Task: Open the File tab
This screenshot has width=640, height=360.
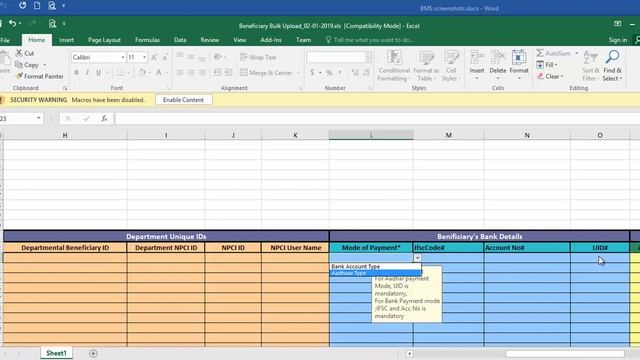Action: (x=5, y=40)
